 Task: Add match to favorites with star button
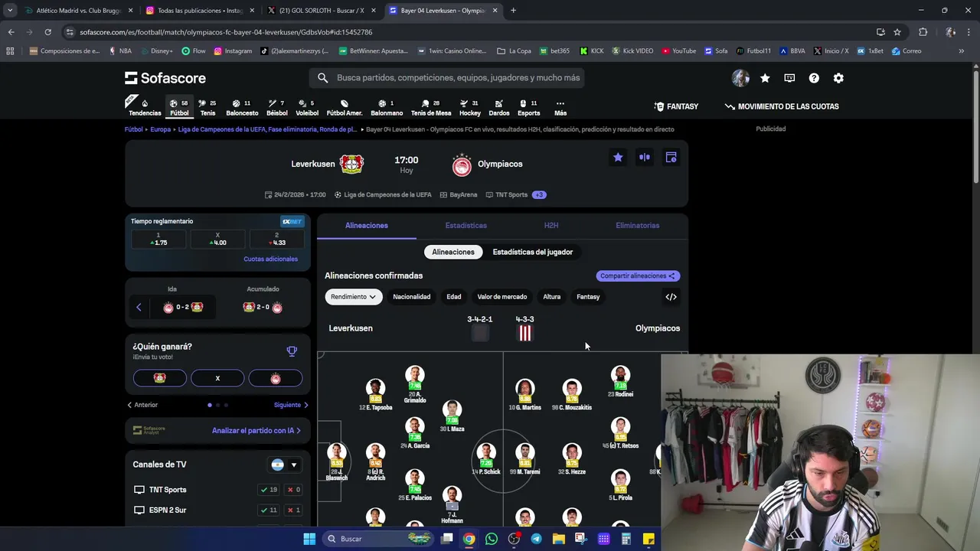pyautogui.click(x=618, y=158)
